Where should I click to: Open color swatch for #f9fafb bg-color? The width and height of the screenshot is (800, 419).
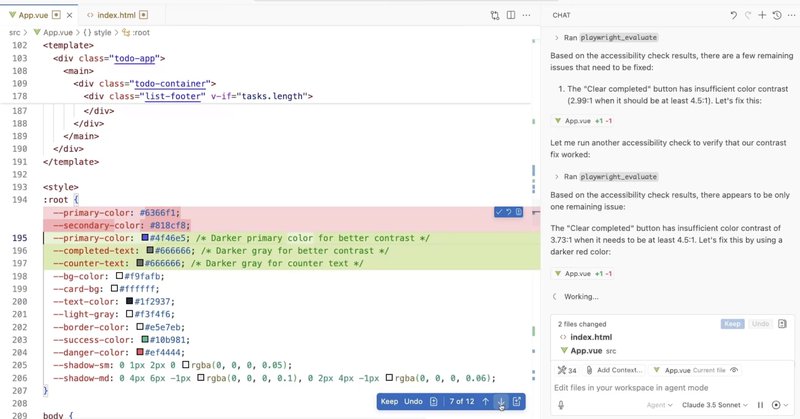[x=119, y=276]
